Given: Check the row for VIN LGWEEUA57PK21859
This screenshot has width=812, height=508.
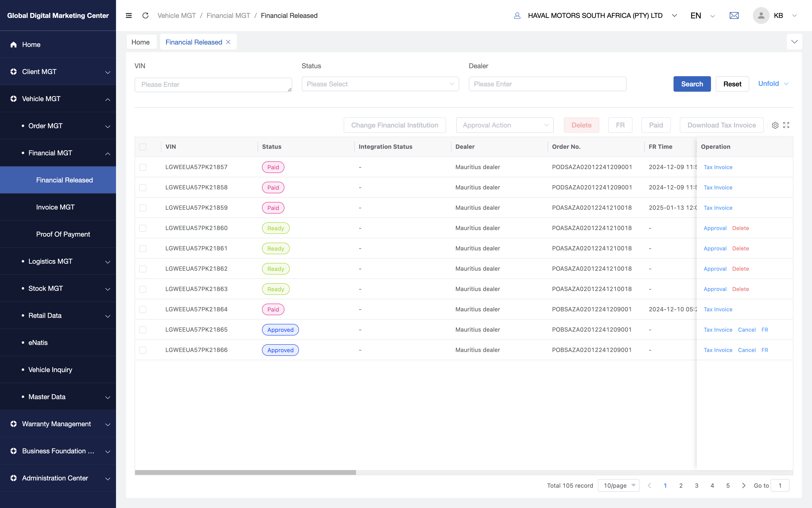Looking at the screenshot, I should (x=143, y=208).
